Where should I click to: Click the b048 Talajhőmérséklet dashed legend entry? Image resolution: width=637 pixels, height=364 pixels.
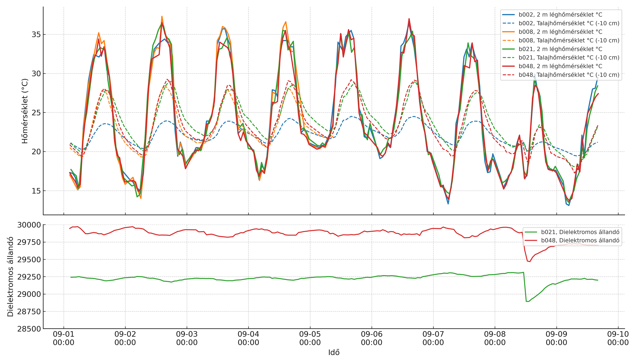tap(569, 75)
